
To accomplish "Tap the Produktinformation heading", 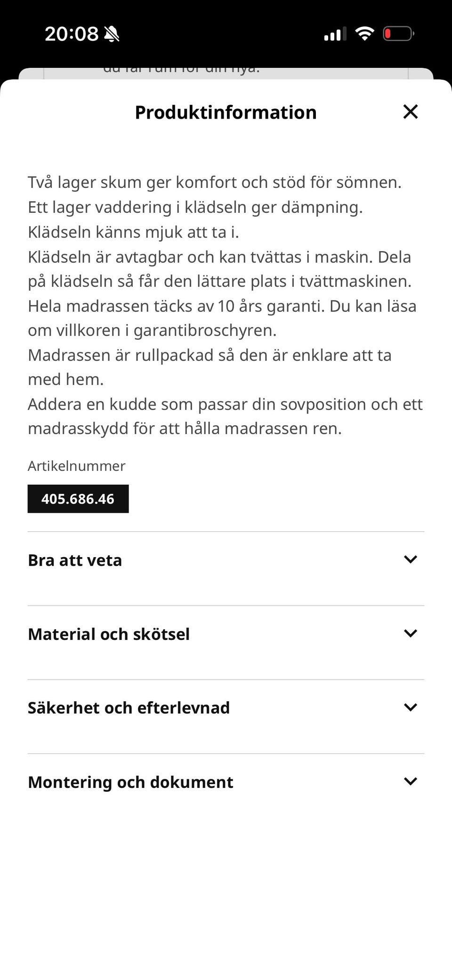I will point(226,112).
